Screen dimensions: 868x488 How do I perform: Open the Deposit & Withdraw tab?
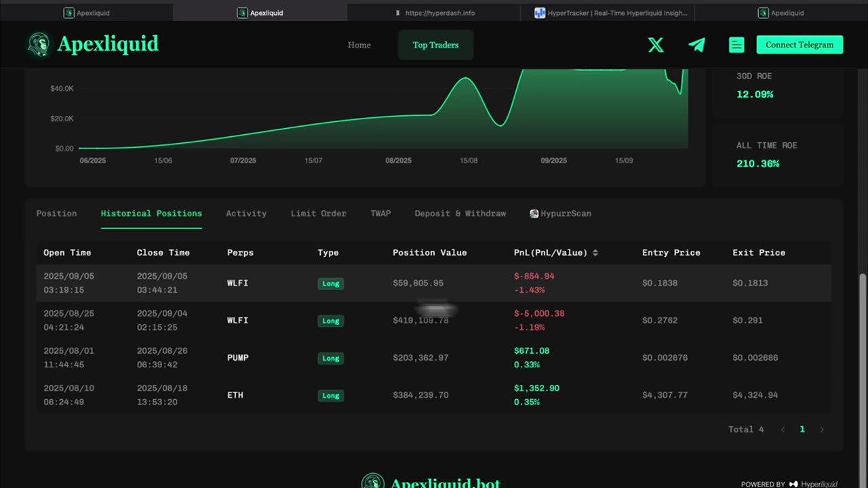(460, 213)
